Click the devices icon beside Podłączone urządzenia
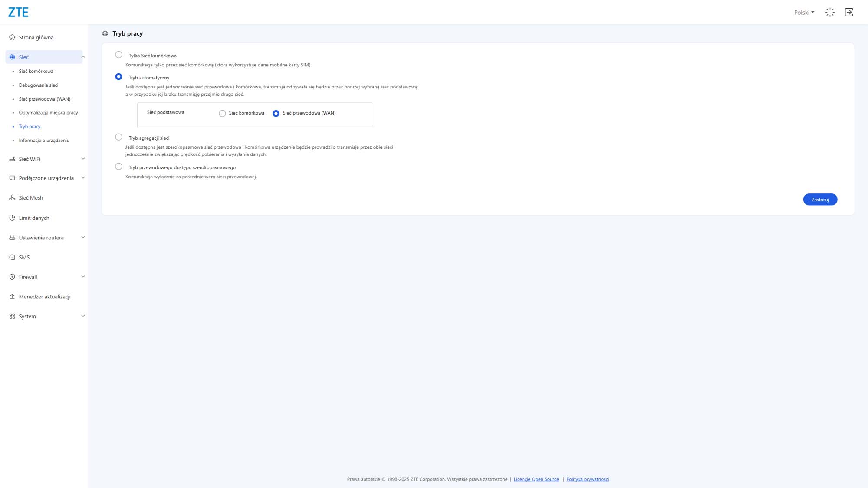This screenshot has width=868, height=488. point(12,178)
